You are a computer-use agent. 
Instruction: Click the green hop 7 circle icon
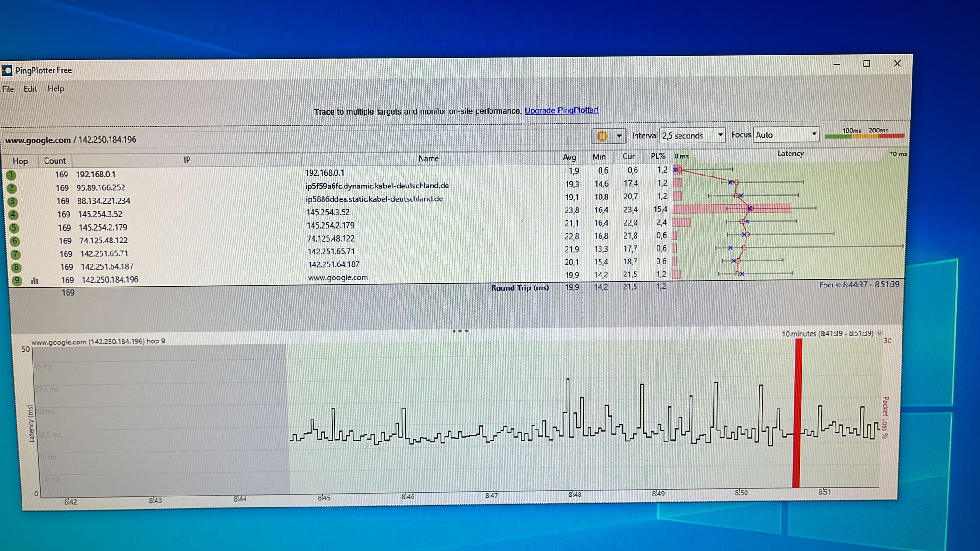15,254
